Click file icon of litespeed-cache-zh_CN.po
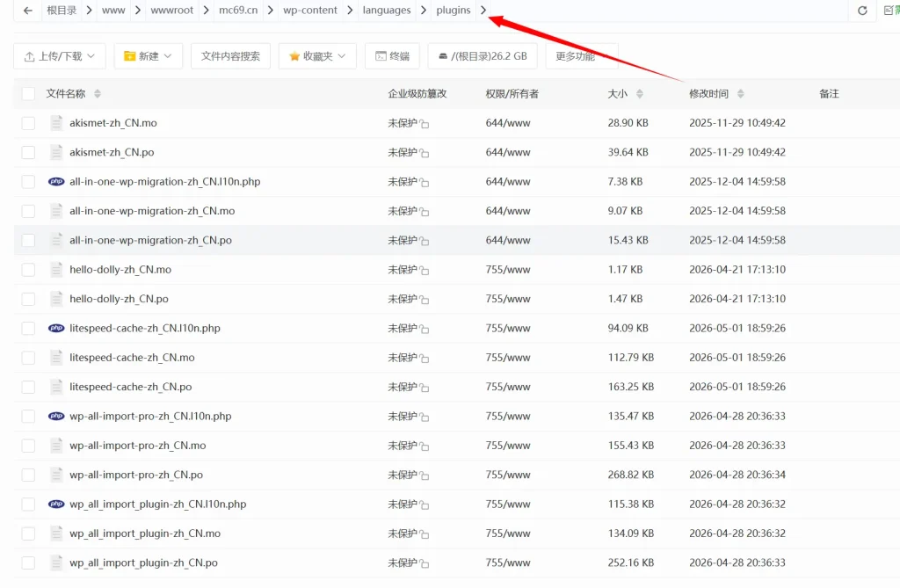Screen dimensions: 900x588 56,387
